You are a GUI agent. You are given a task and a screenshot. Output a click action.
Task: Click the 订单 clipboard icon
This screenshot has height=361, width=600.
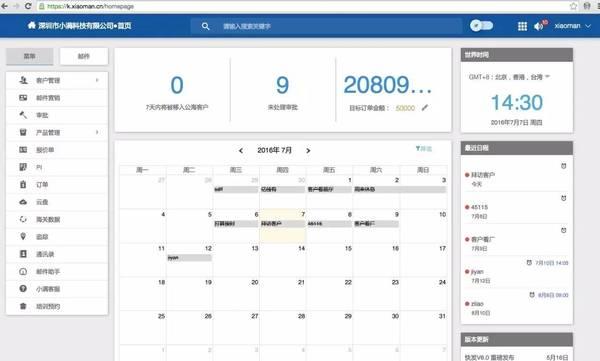tap(23, 184)
